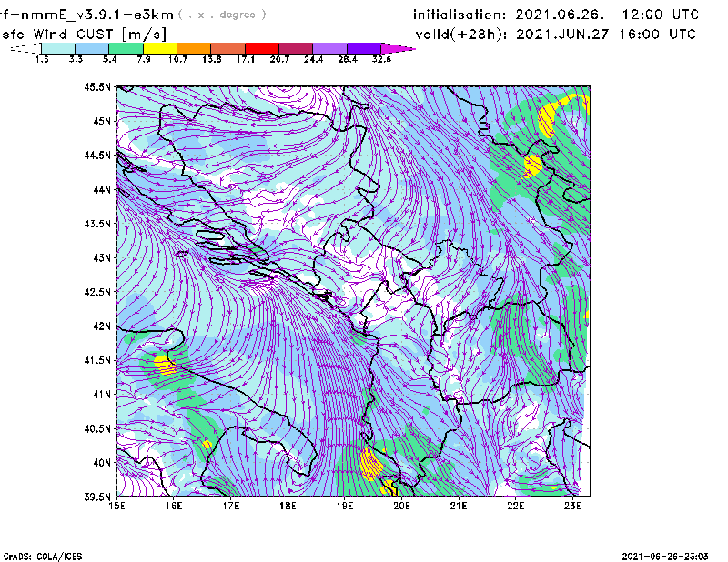
Task: Pick the coral 13.8–17.1 legend swatch
Action: 228,48
